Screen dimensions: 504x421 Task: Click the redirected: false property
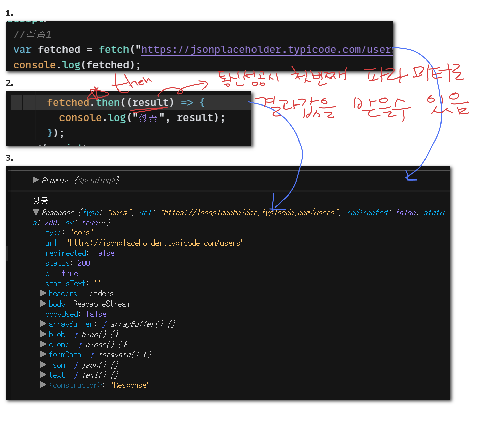pyautogui.click(x=80, y=253)
